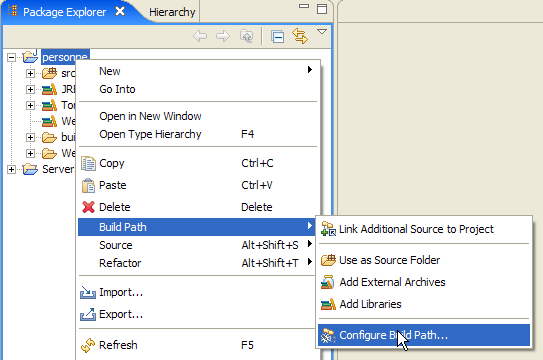The image size is (543, 360).
Task: Expand the Tomcat library node
Action: click(30, 105)
